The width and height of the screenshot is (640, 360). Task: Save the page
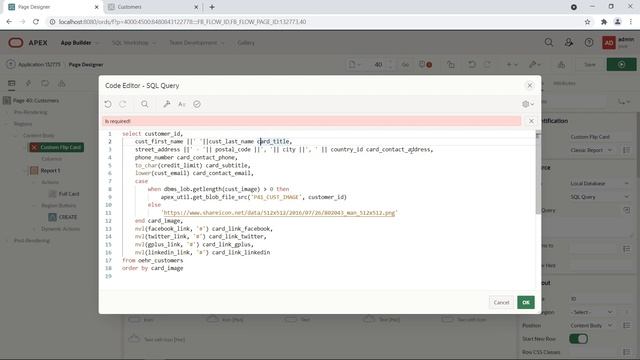click(x=589, y=64)
